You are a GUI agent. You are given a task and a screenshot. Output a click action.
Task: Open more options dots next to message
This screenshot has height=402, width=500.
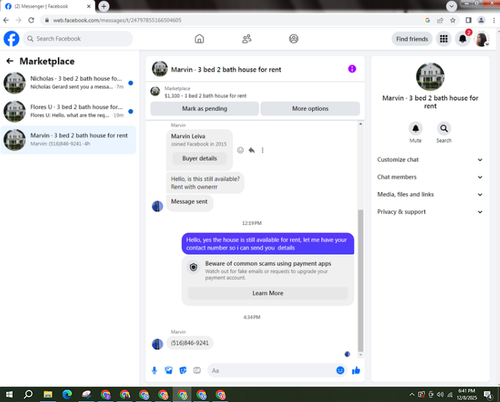(x=263, y=150)
